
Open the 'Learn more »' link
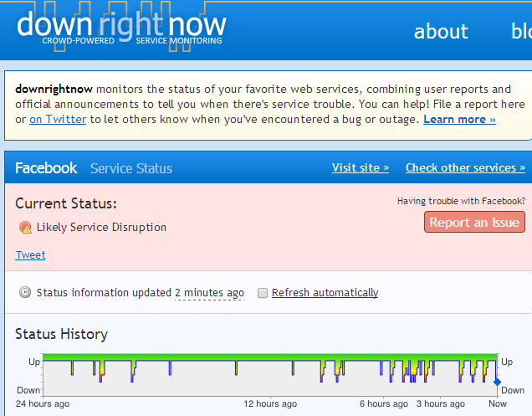(459, 119)
